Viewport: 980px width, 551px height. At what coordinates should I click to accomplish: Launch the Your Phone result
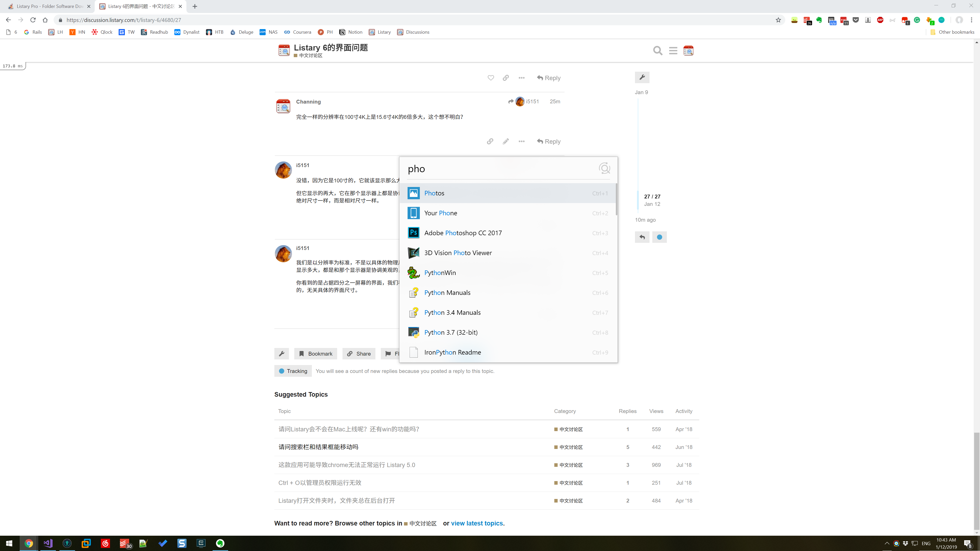tap(508, 213)
